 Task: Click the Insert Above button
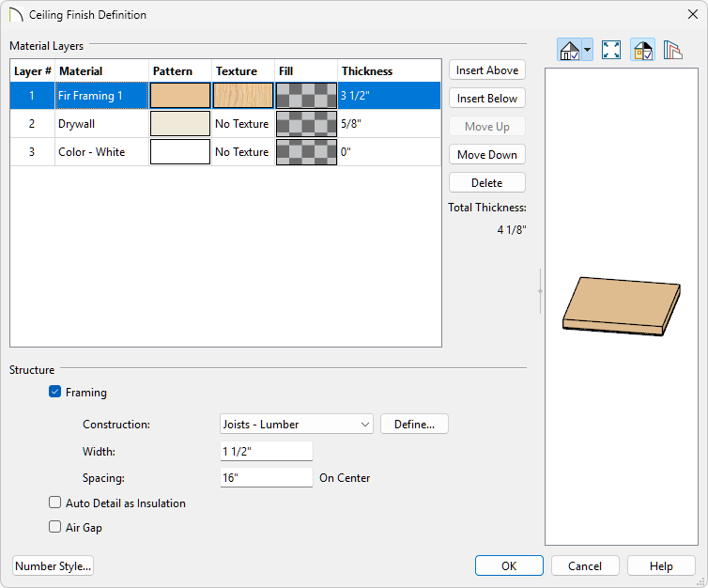(486, 70)
